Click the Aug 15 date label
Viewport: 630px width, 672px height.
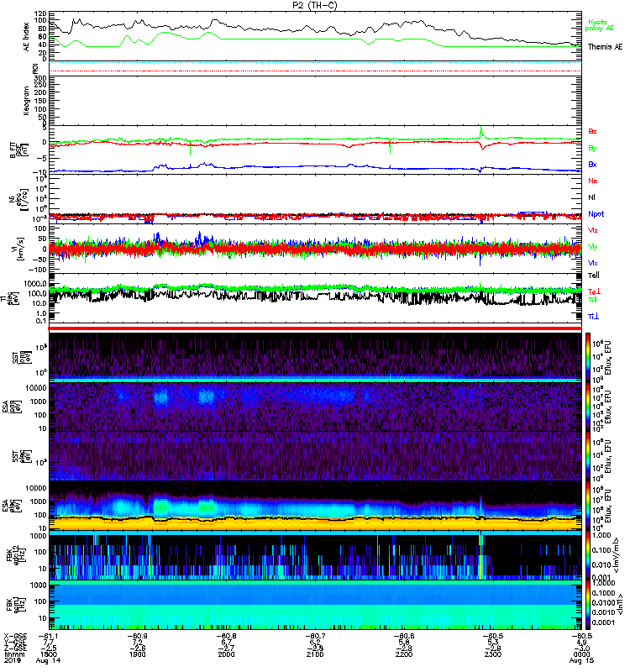click(581, 661)
